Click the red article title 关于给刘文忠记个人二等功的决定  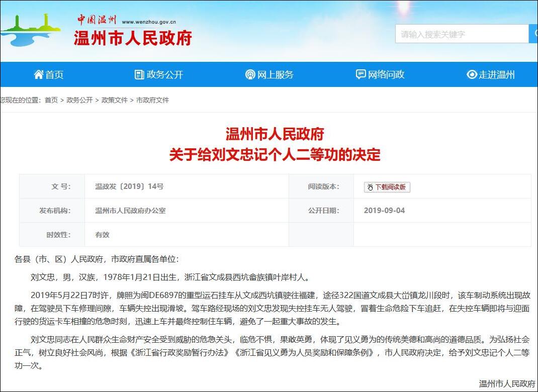pos(275,155)
